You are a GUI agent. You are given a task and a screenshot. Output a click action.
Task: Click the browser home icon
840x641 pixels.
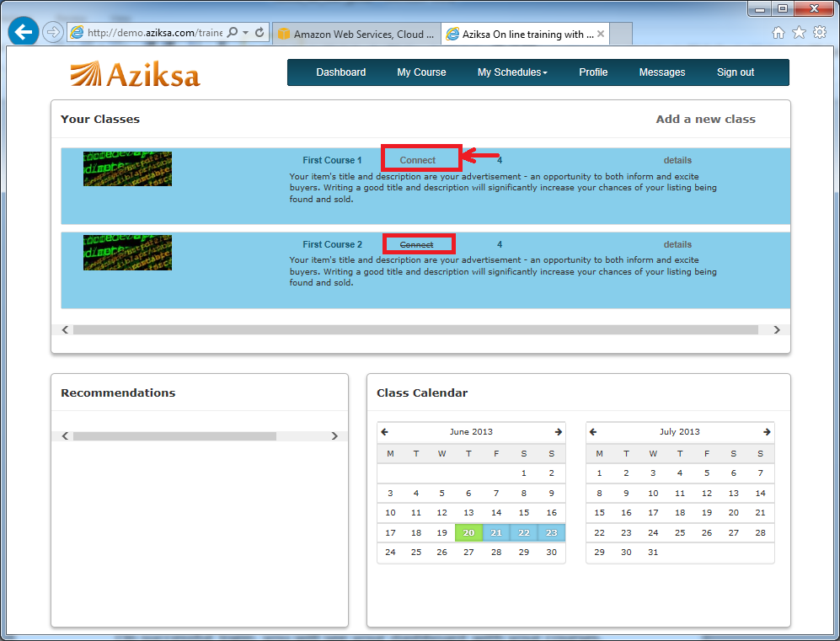(x=778, y=33)
